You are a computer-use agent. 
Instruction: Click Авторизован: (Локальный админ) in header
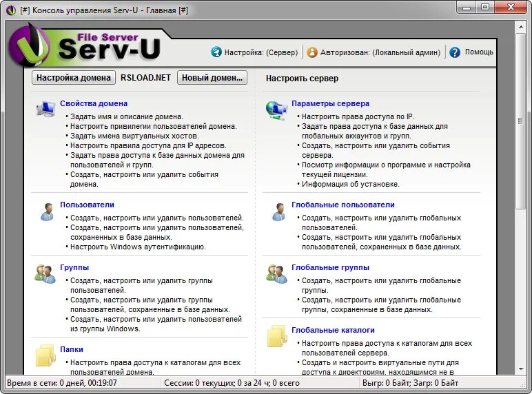tap(380, 52)
